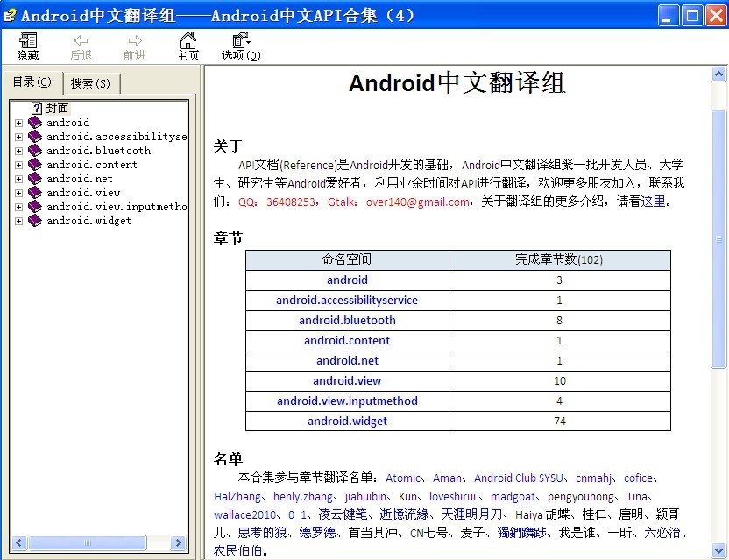Image resolution: width=729 pixels, height=560 pixels.
Task: Open the 选项 (Options) toolbar icon
Action: [238, 46]
